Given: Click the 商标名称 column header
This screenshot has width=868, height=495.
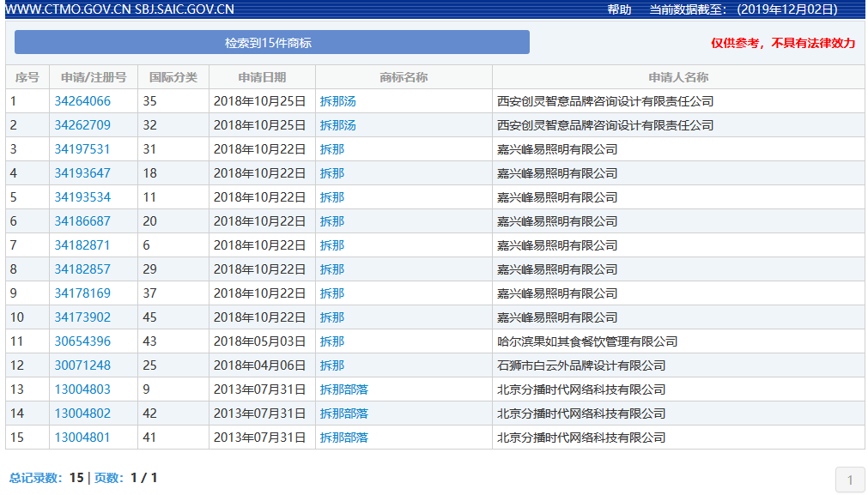Looking at the screenshot, I should pos(404,76).
